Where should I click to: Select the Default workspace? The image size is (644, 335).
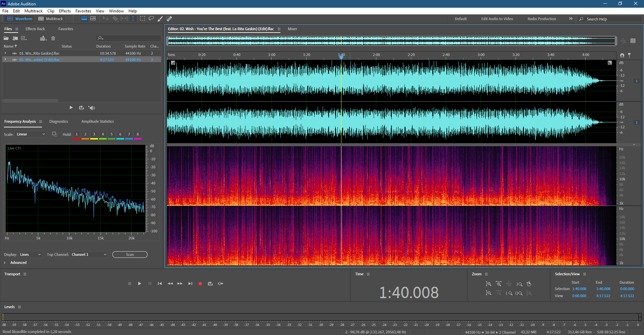pyautogui.click(x=461, y=19)
